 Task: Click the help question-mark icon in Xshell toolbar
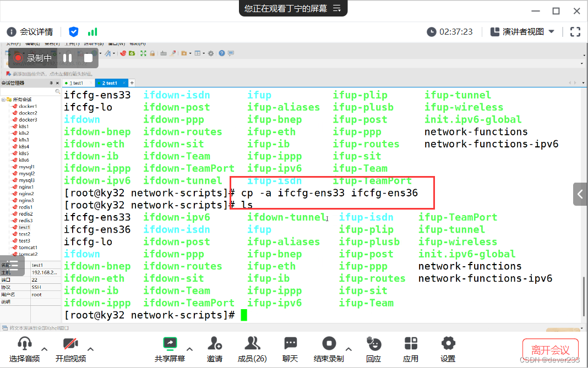tap(221, 53)
